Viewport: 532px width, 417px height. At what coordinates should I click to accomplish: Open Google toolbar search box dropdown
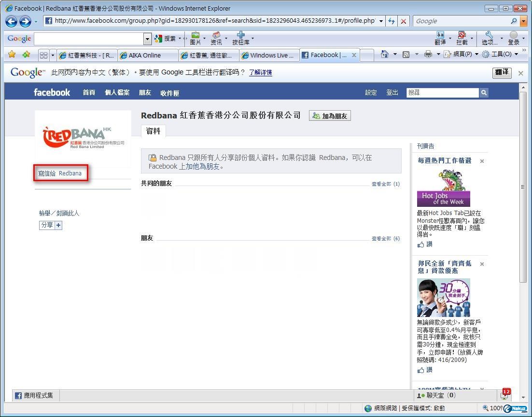pyautogui.click(x=147, y=39)
